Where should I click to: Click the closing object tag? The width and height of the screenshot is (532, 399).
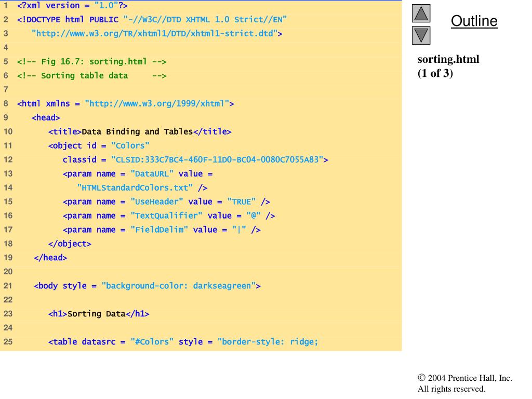[x=70, y=244]
